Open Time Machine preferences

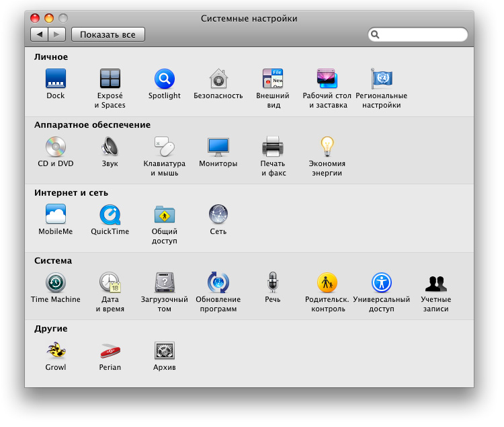56,282
